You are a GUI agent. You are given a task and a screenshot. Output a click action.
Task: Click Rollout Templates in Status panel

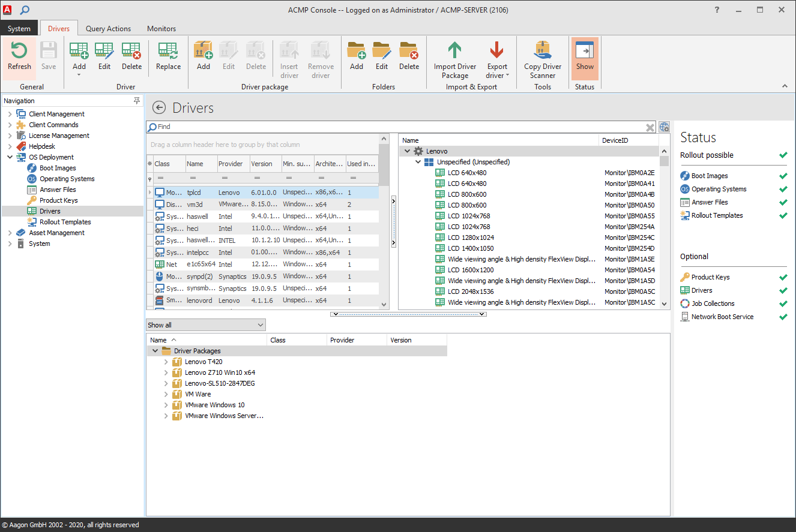717,215
